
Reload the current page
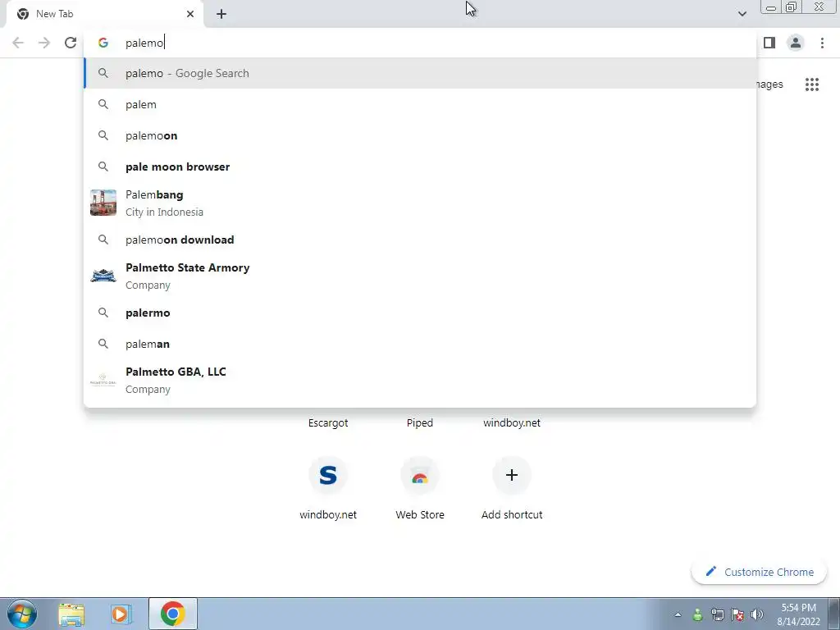[x=71, y=43]
